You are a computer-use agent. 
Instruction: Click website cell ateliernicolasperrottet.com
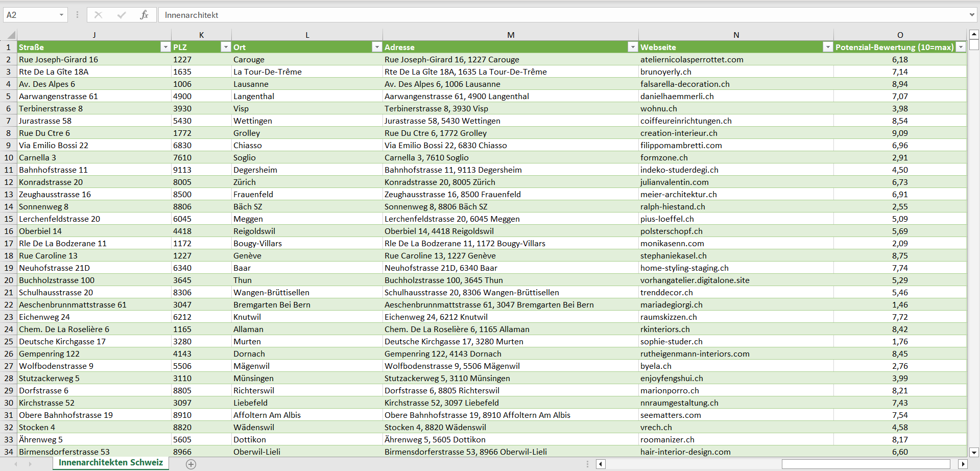(736, 59)
